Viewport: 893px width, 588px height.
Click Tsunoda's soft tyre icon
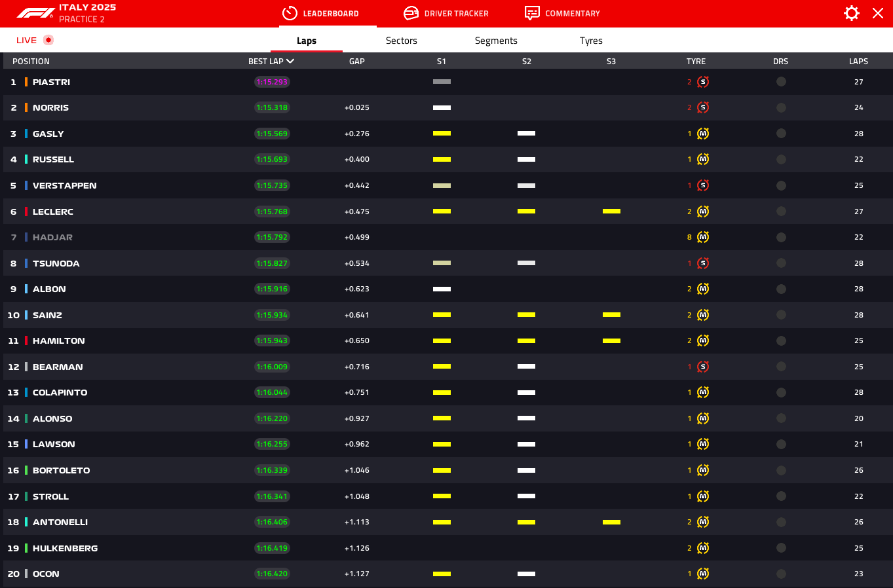703,263
